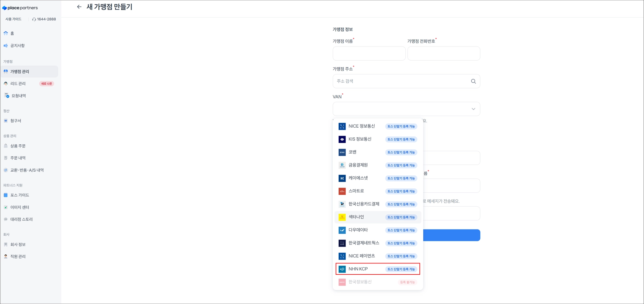Viewport: 644px width, 304px height.
Task: Click the VAN field label
Action: click(337, 97)
